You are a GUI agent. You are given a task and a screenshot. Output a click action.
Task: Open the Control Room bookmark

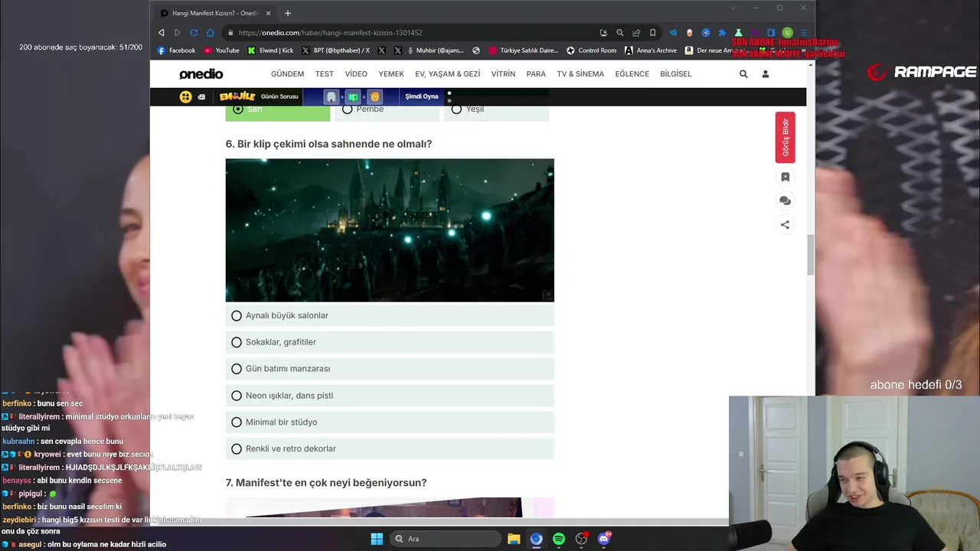591,51
